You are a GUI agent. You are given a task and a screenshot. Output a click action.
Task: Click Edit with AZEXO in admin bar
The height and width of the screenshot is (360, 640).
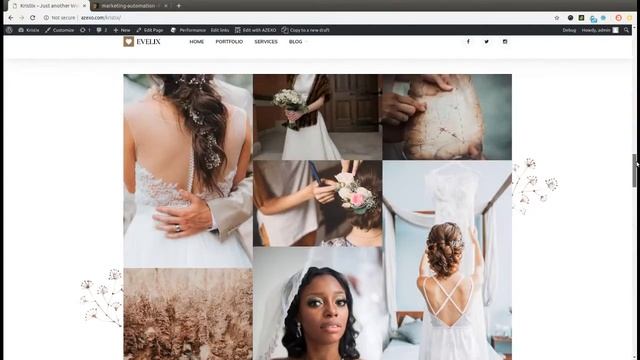click(x=256, y=30)
